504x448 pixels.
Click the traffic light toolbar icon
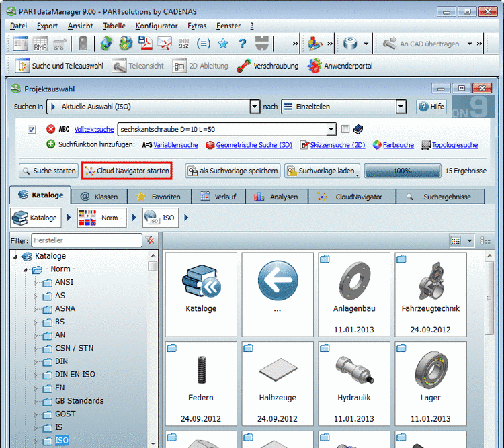point(83,44)
